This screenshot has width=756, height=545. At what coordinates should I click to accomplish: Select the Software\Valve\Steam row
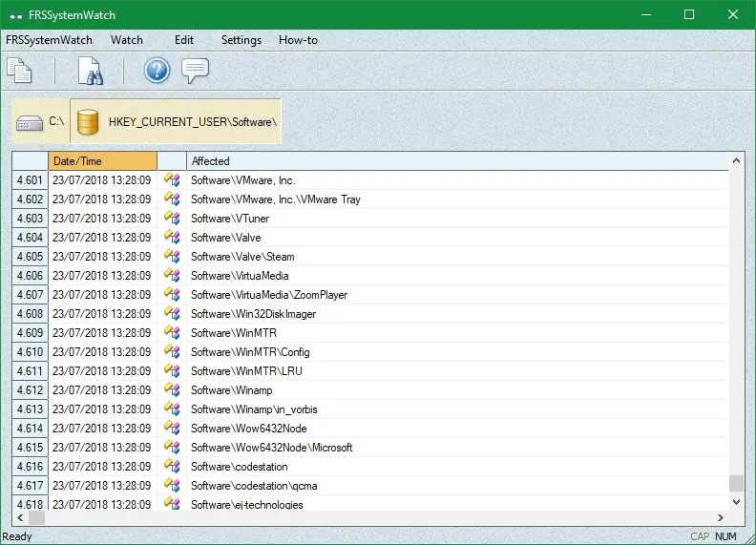(x=242, y=257)
